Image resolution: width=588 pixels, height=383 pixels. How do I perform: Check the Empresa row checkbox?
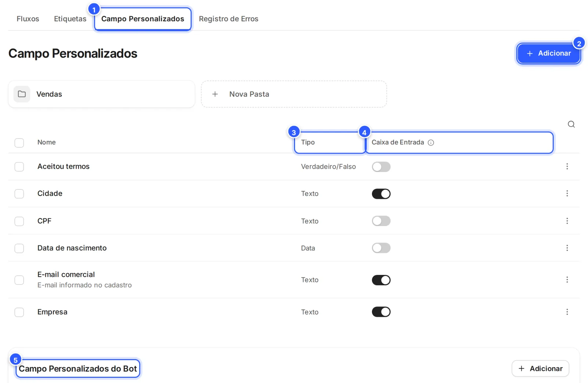coord(19,312)
